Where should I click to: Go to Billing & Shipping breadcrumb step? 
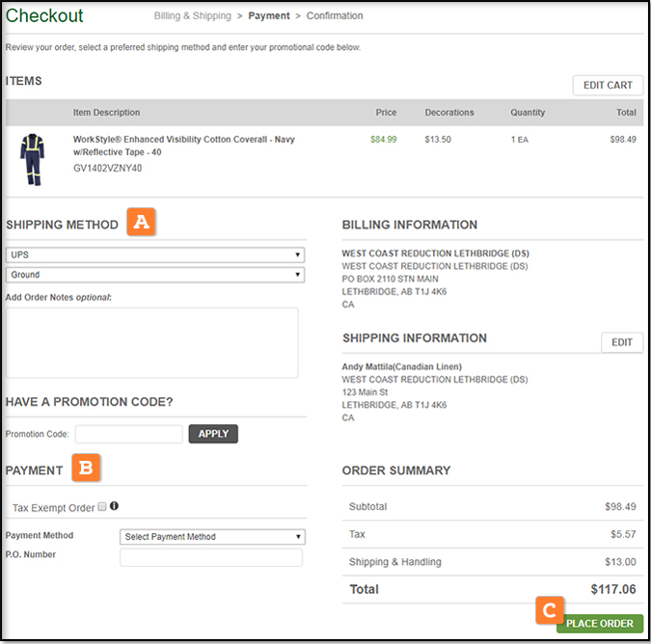193,16
